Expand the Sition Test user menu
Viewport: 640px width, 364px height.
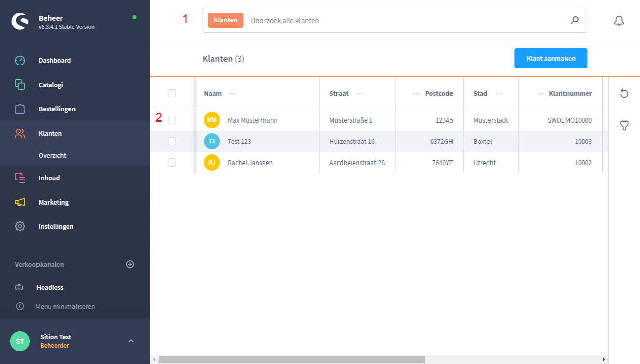pos(131,341)
